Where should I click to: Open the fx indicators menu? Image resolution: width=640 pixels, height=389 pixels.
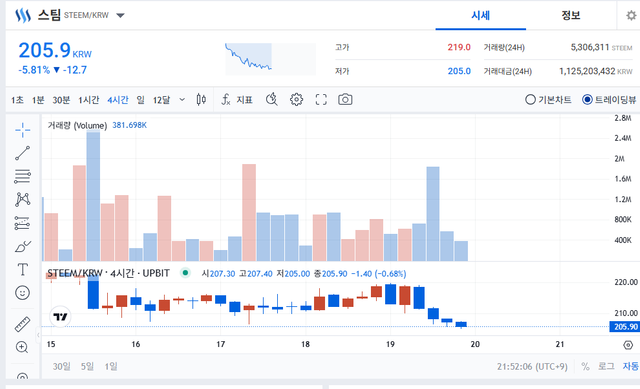[x=237, y=100]
